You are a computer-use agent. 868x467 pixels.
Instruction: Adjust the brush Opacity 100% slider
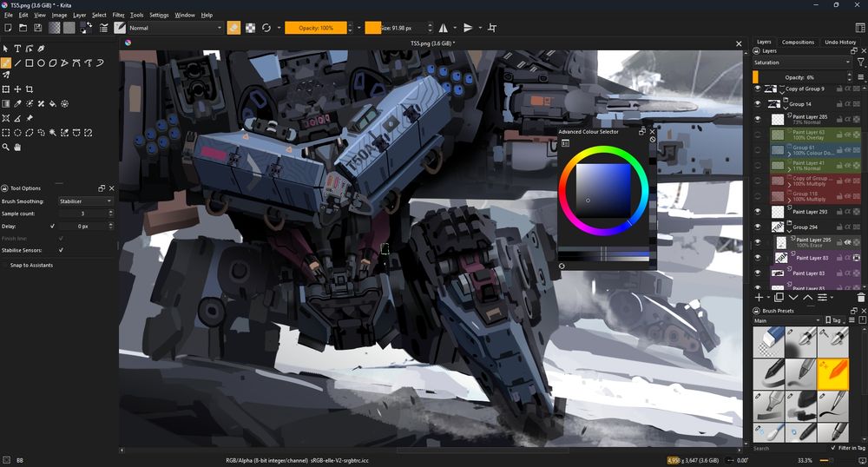click(x=316, y=28)
